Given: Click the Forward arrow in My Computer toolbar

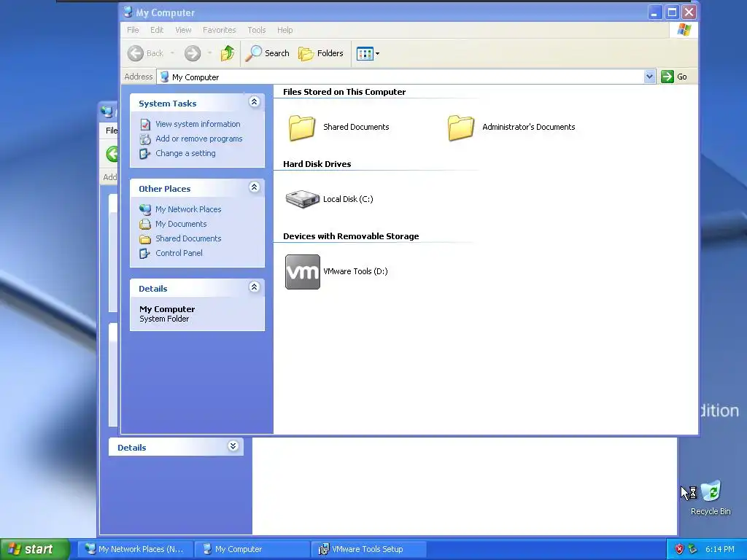Looking at the screenshot, I should pos(193,53).
